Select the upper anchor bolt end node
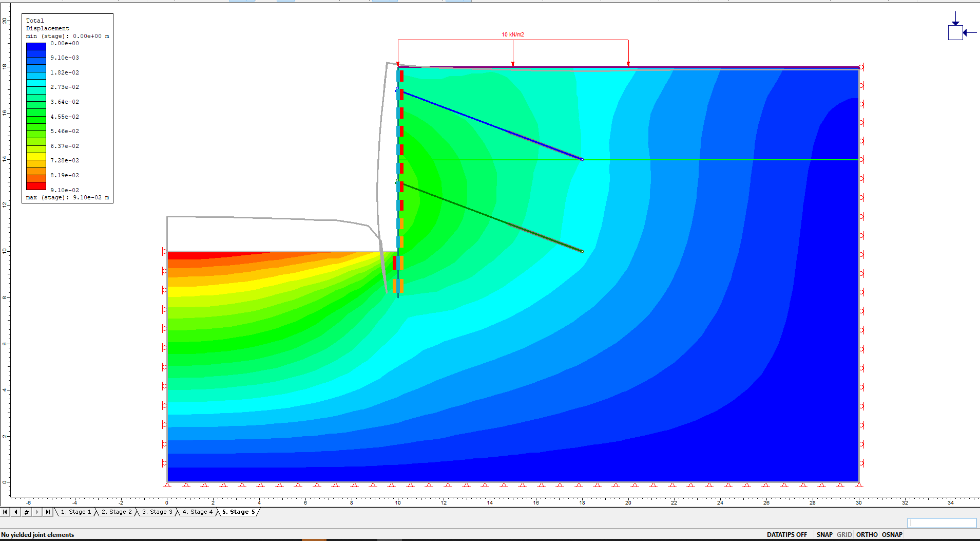This screenshot has height=541, width=980. [x=582, y=159]
